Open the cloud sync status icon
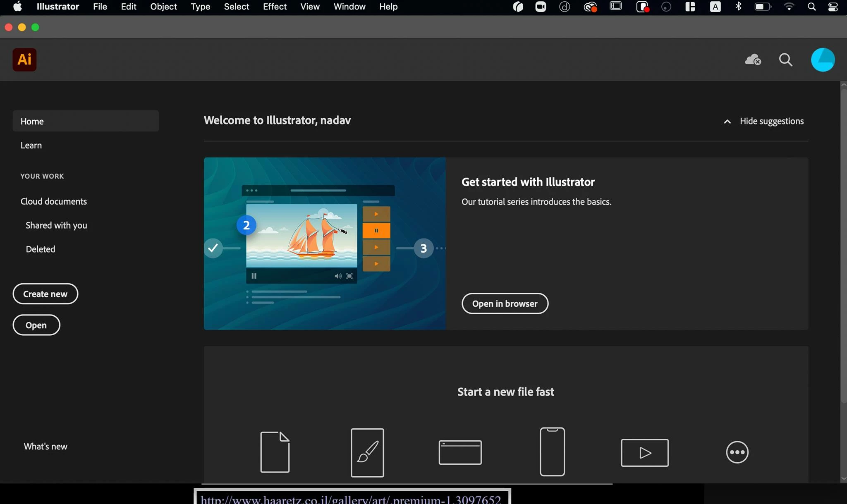The height and width of the screenshot is (504, 847). click(x=753, y=60)
